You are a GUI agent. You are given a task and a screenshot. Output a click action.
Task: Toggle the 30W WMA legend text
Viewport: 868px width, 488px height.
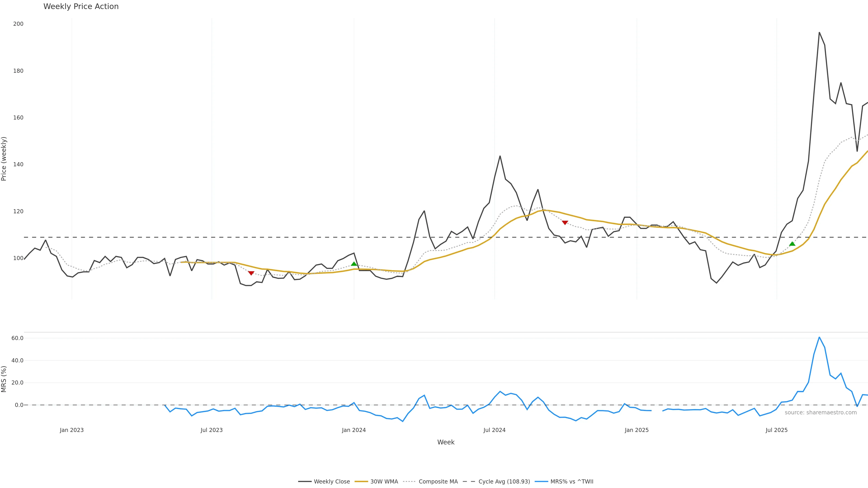(x=384, y=482)
